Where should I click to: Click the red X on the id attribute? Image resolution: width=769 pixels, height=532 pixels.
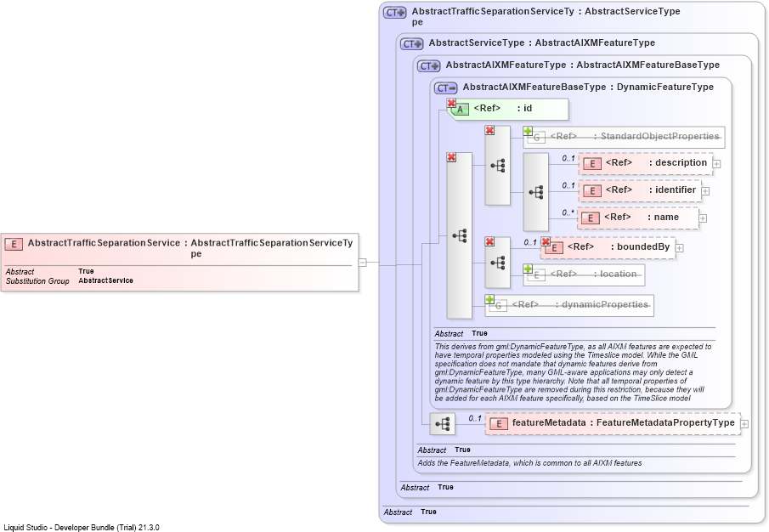pyautogui.click(x=451, y=103)
